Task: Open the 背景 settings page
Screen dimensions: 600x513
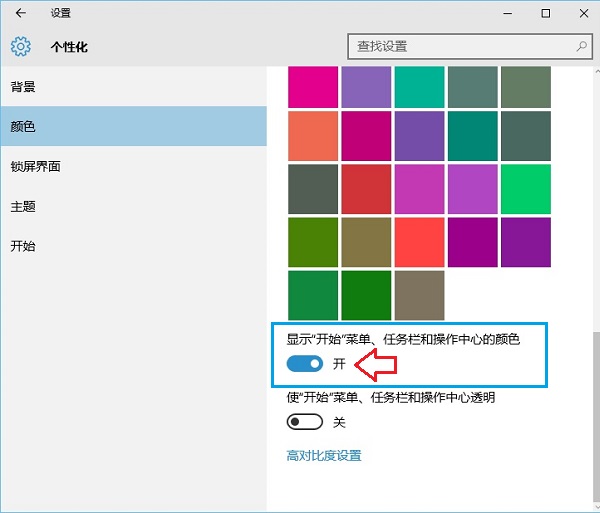Action: [23, 87]
